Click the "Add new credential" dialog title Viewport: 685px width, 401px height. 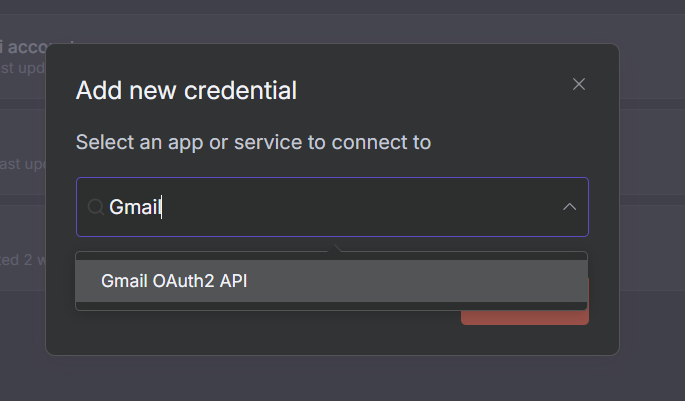pos(186,91)
